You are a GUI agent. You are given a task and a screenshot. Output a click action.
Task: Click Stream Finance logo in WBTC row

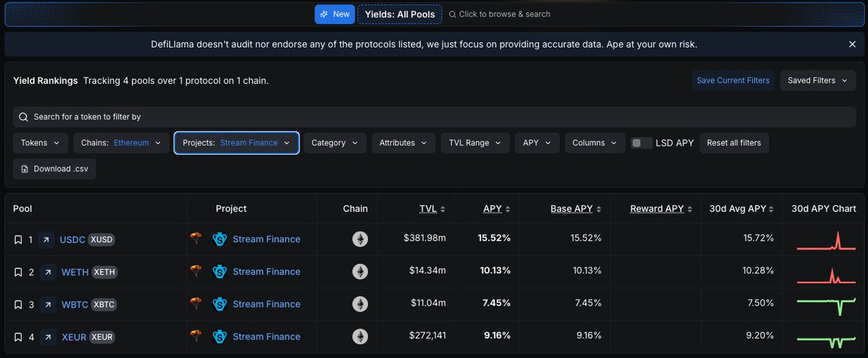pyautogui.click(x=220, y=304)
